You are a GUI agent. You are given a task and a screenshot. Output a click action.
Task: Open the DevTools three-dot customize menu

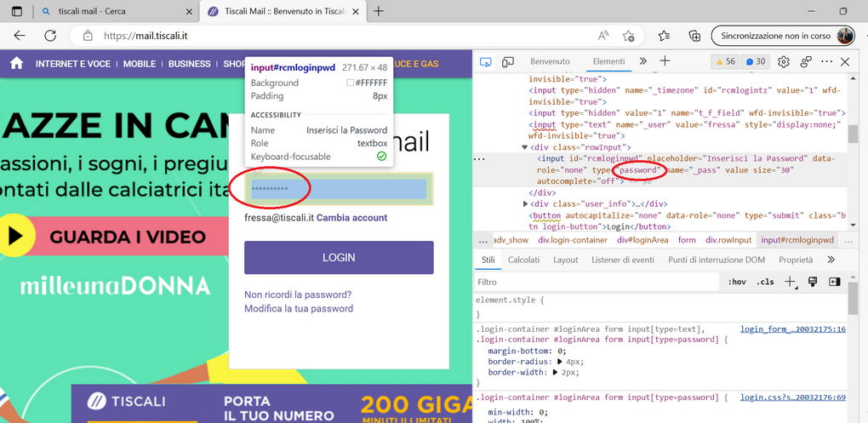coord(827,61)
